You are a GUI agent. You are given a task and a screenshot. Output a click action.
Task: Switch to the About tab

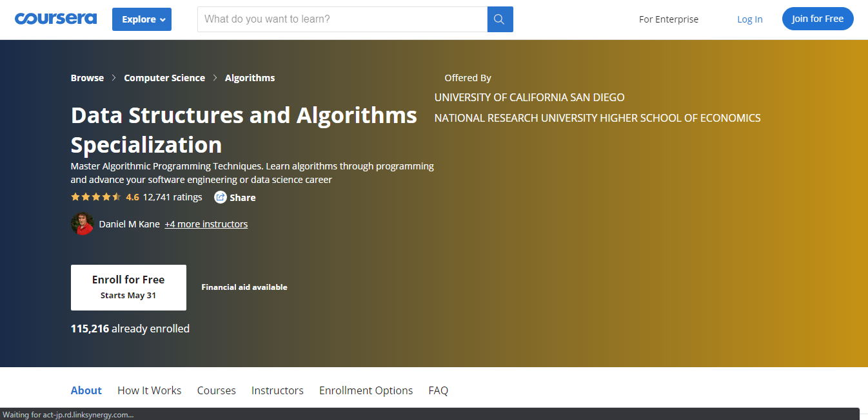coord(86,390)
